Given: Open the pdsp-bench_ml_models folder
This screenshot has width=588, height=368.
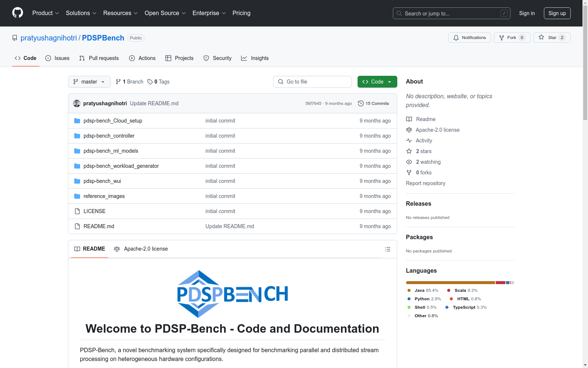Looking at the screenshot, I should click(111, 151).
